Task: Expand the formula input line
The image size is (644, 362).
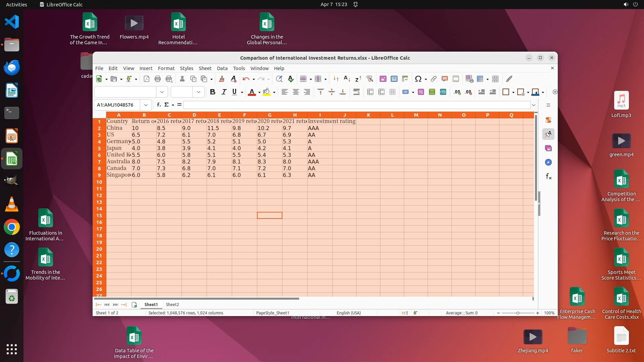Action: pyautogui.click(x=534, y=105)
